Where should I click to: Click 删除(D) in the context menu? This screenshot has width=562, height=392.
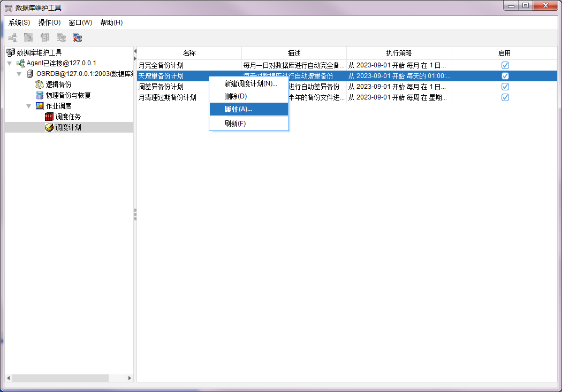click(236, 96)
